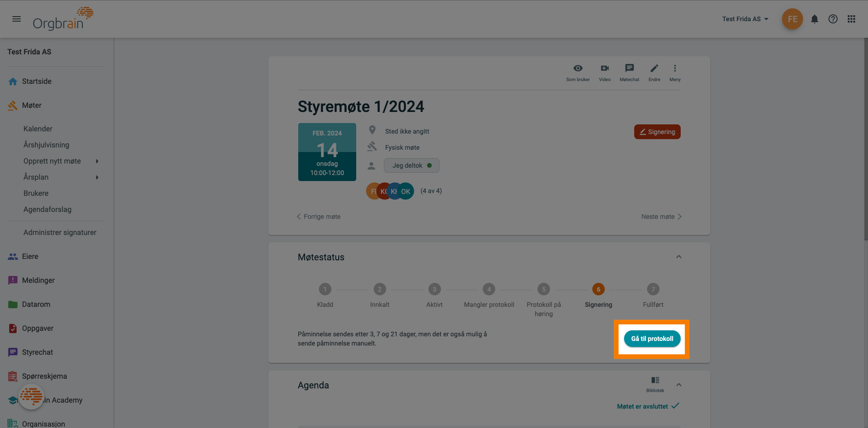Open the apps grid icon
The width and height of the screenshot is (868, 428).
(x=851, y=19)
